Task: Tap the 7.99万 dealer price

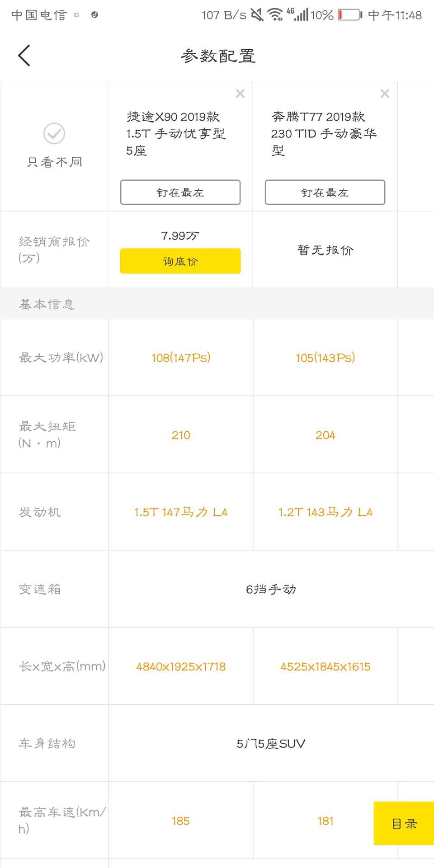Action: coord(180,236)
